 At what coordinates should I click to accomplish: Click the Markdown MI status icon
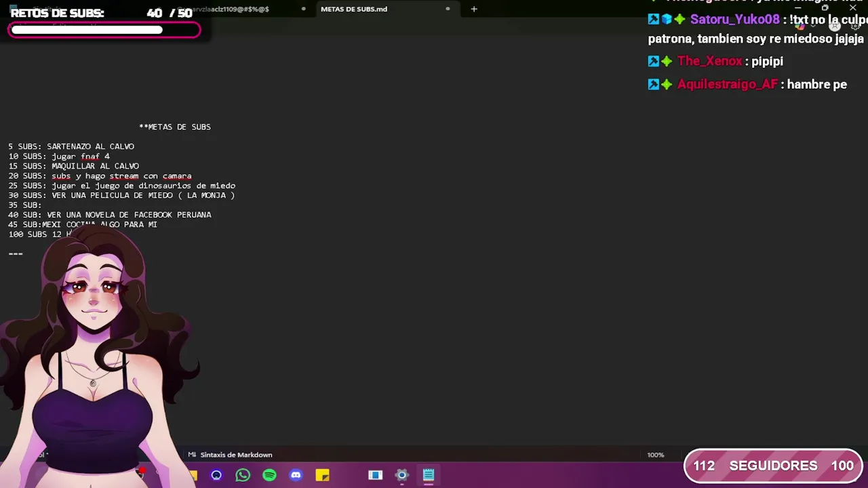tap(192, 455)
